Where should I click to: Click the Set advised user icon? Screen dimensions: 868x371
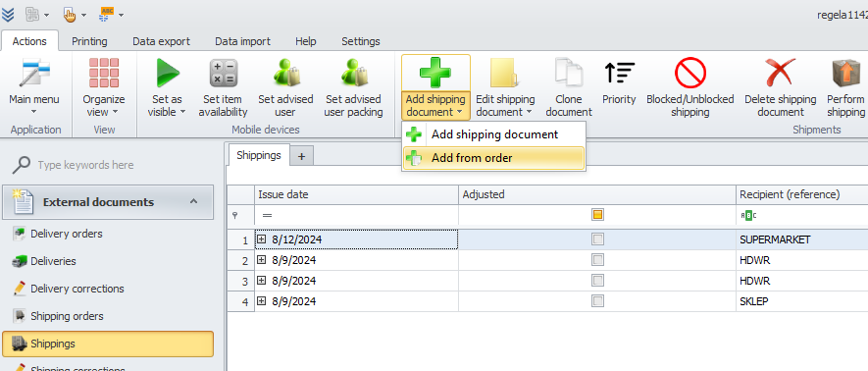click(x=285, y=73)
